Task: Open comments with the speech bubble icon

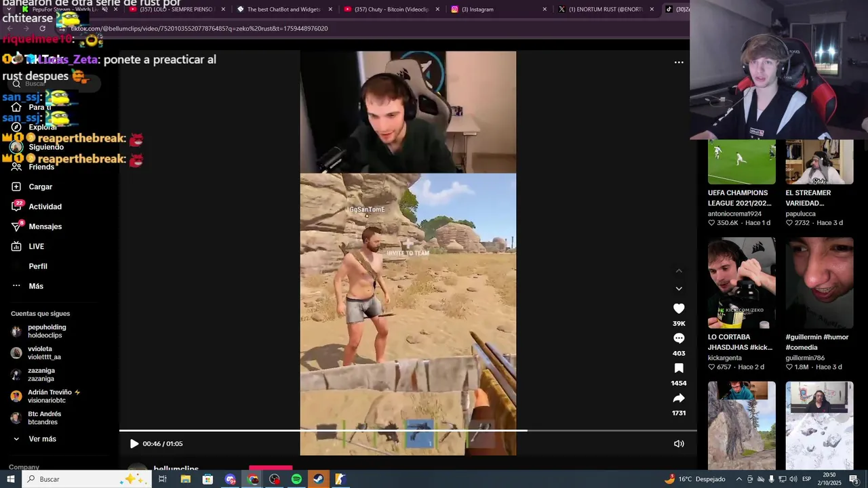Action: (679, 338)
